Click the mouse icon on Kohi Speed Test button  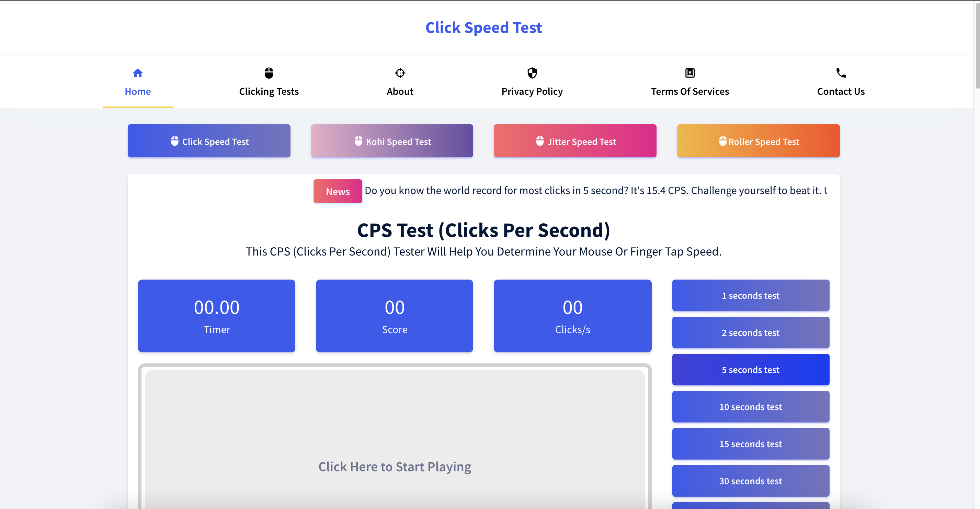pyautogui.click(x=358, y=141)
